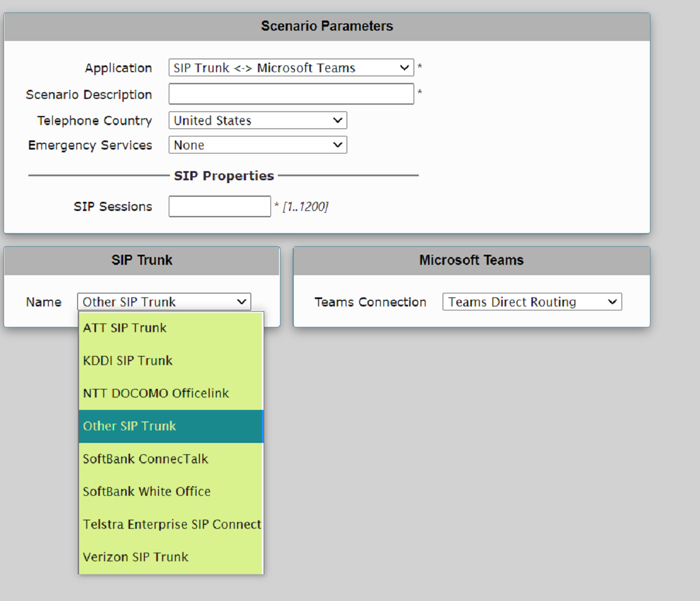This screenshot has width=700, height=601.
Task: Select KDDI SIP Trunk option
Action: pyautogui.click(x=171, y=360)
